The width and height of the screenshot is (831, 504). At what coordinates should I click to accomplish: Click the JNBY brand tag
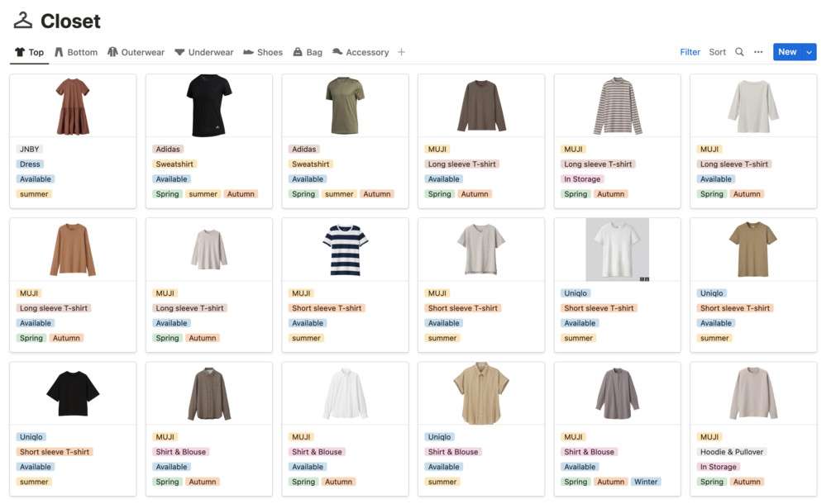tap(29, 150)
